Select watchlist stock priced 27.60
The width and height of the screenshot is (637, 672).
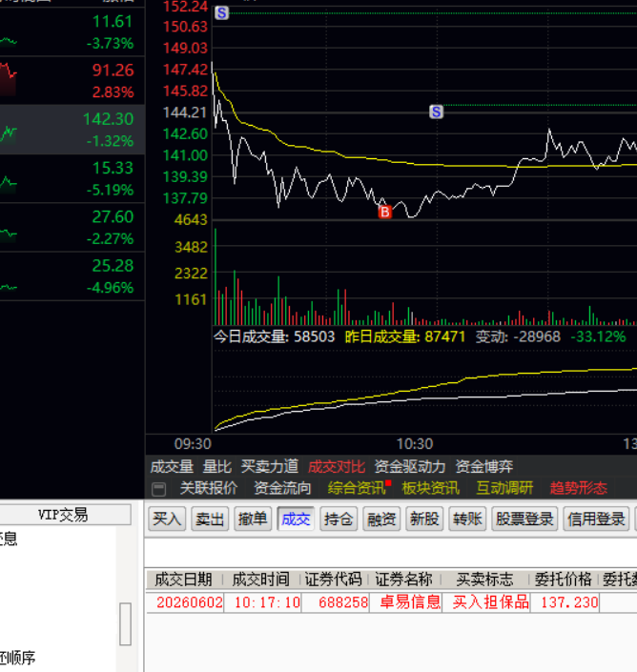pyautogui.click(x=72, y=227)
